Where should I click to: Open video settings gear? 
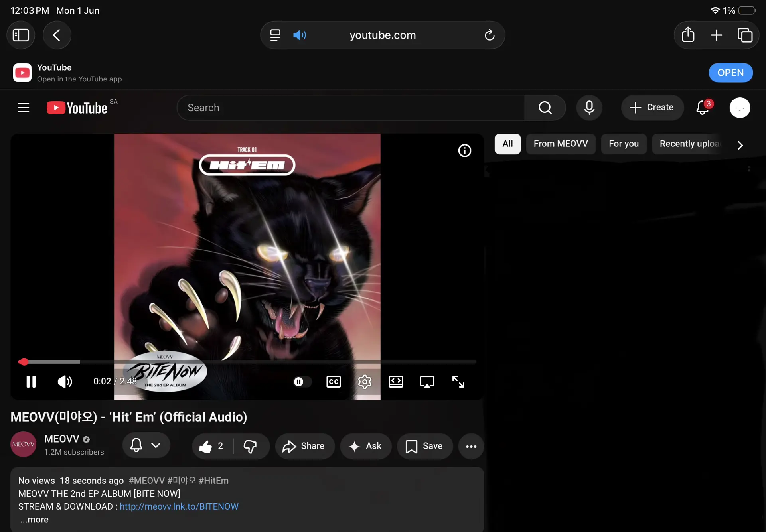[365, 382]
